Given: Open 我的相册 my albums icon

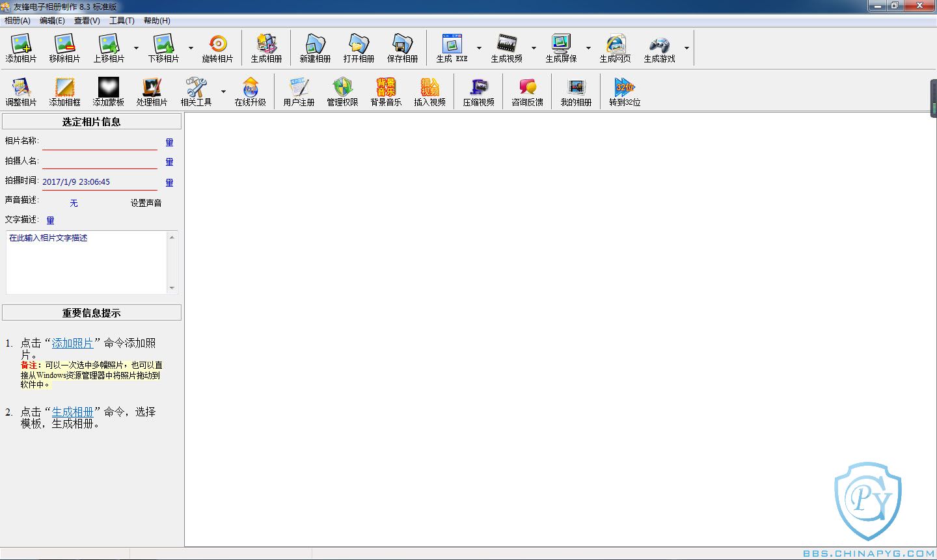Looking at the screenshot, I should [576, 92].
